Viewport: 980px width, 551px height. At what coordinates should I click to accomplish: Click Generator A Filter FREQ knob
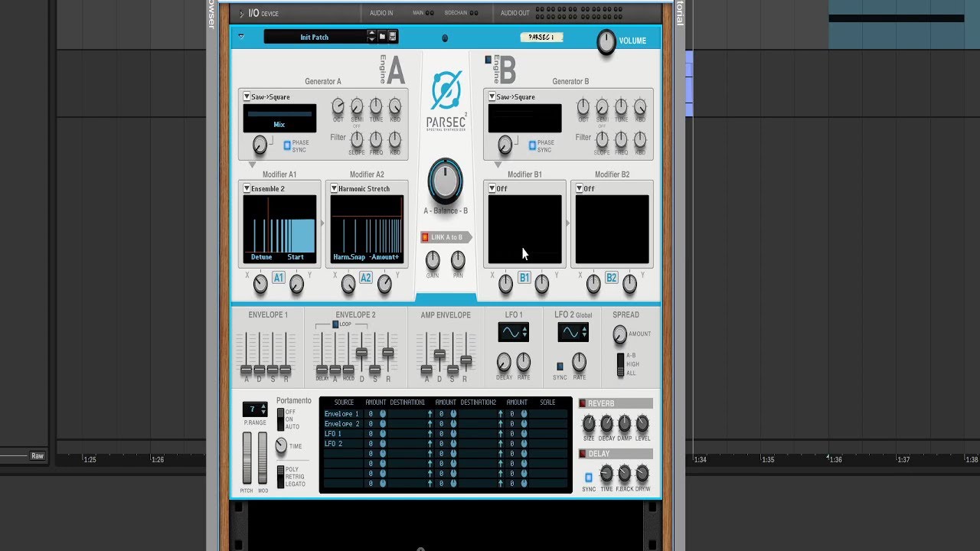[x=376, y=139]
